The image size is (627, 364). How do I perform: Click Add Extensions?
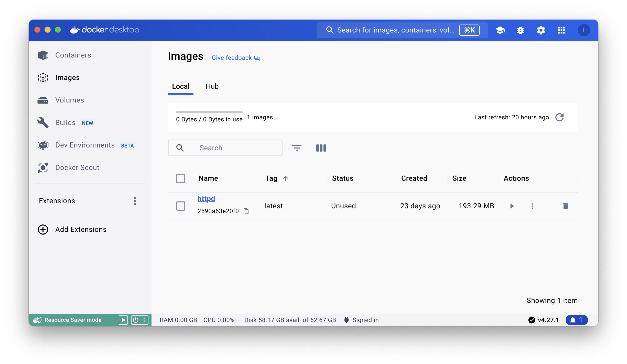(x=81, y=230)
